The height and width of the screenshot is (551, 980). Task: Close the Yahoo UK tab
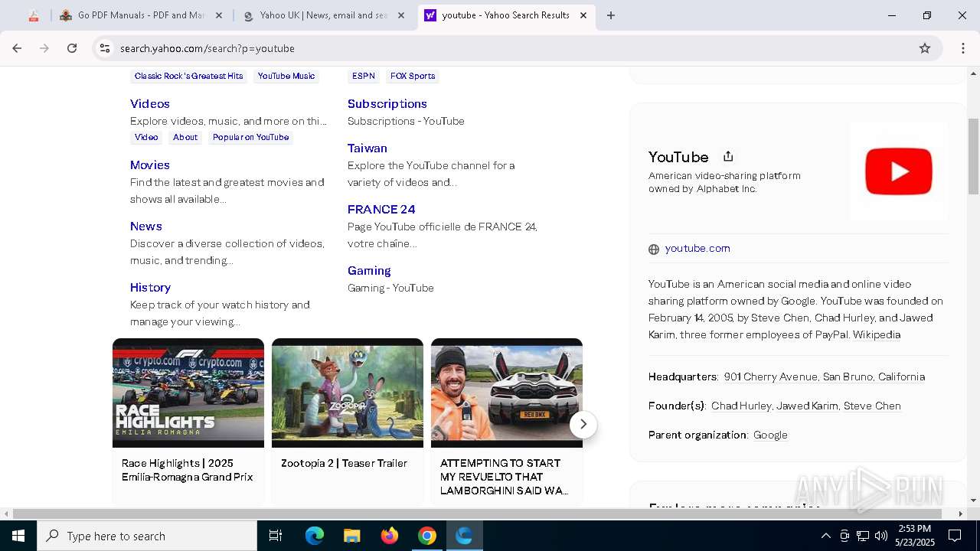[x=401, y=15]
